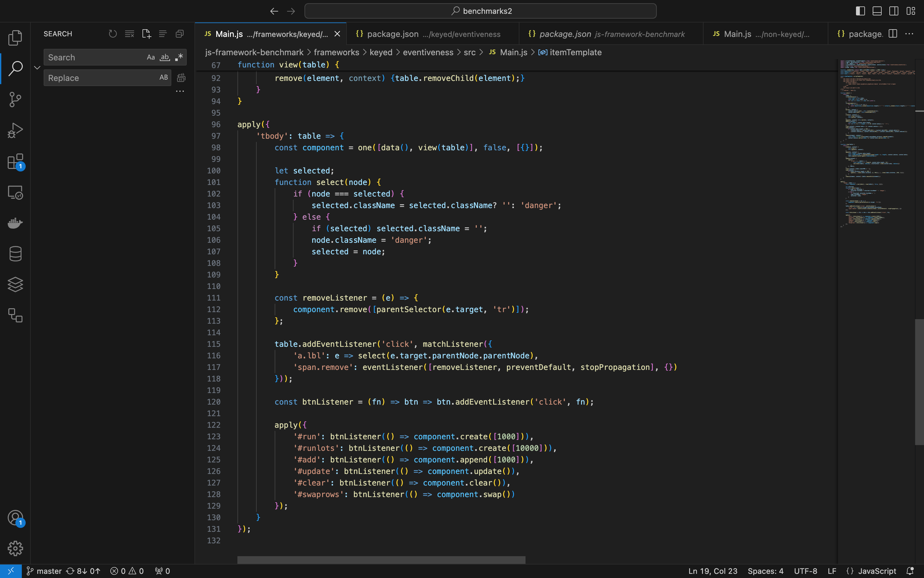Customize layout from title bar
This screenshot has width=924, height=578.
pos(911,11)
